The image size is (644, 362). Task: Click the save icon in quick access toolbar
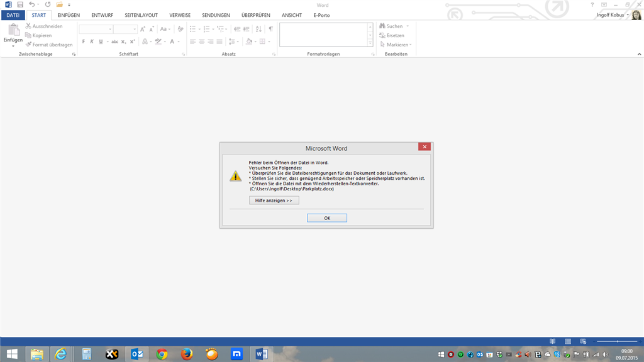[19, 4]
